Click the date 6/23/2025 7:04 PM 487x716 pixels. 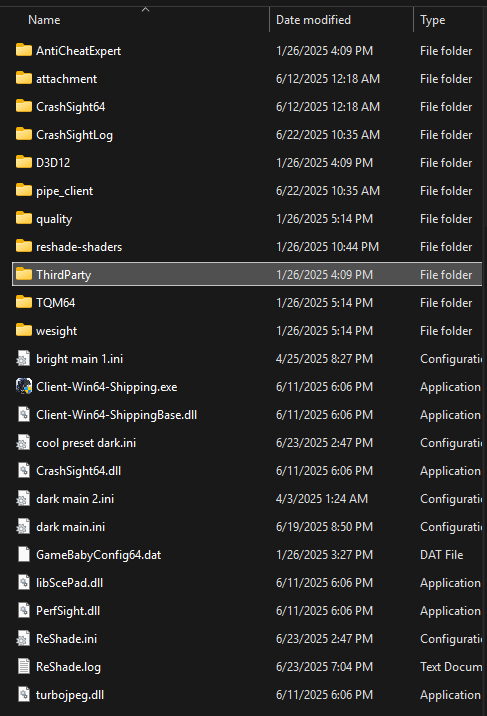pyautogui.click(x=324, y=667)
